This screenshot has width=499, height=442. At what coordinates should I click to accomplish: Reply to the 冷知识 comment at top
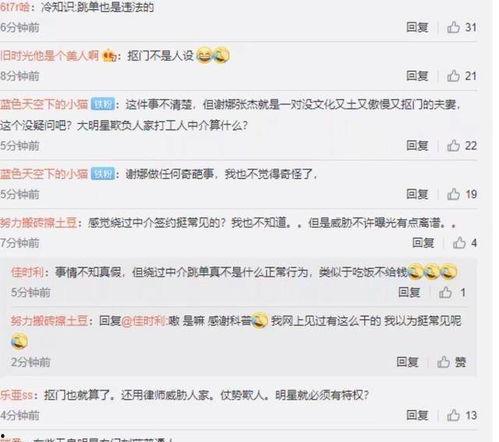417,27
